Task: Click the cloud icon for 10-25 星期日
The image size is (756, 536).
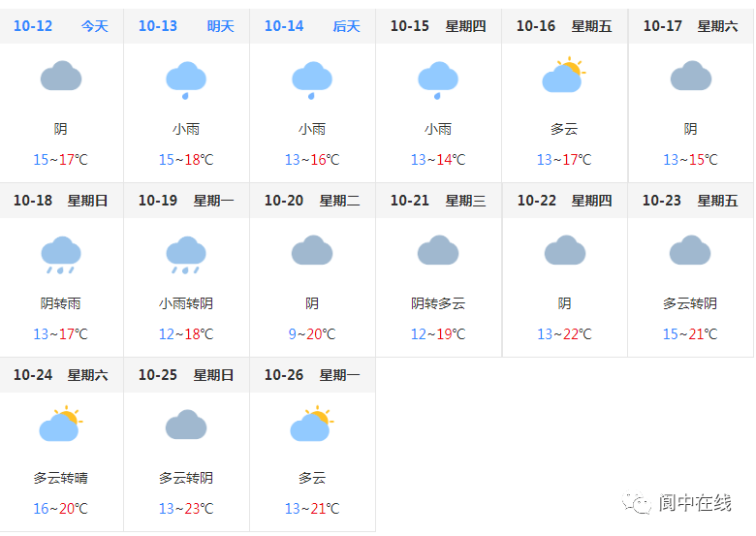Action: (186, 425)
